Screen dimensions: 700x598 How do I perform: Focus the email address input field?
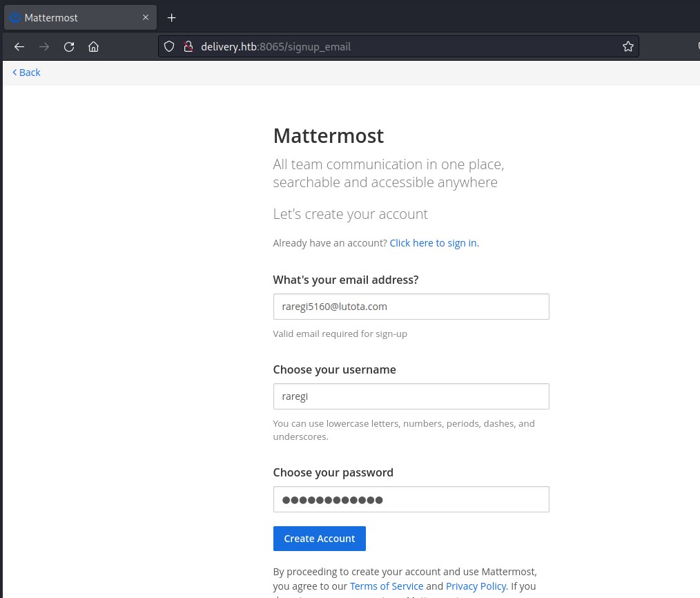pyautogui.click(x=411, y=307)
